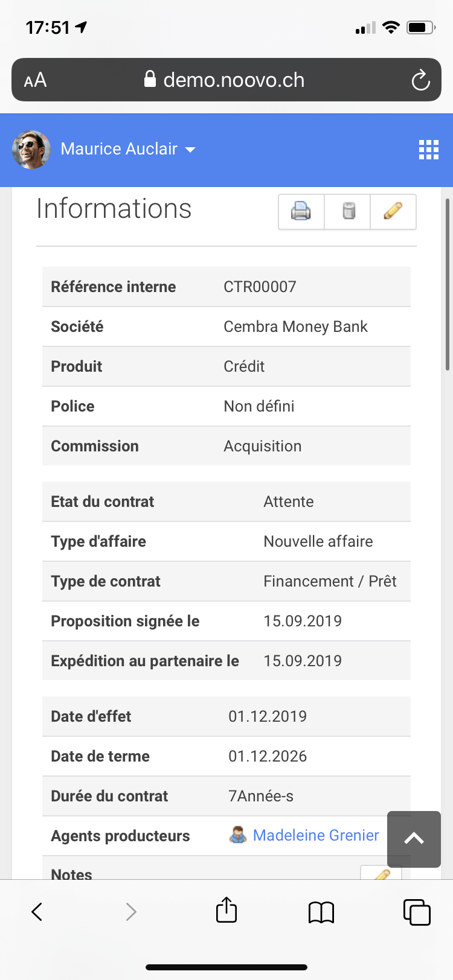This screenshot has height=980, width=453.
Task: Click the Madeleine Grenier agent avatar icon
Action: pos(238,835)
